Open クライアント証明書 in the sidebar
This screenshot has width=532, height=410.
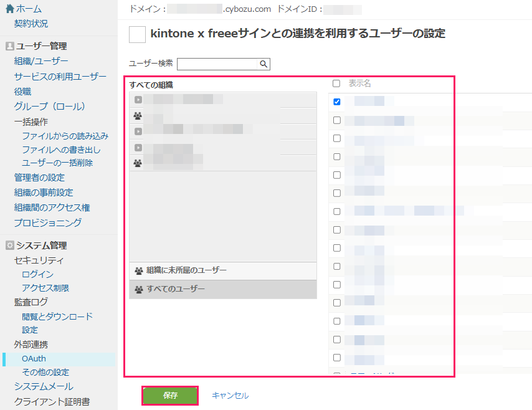[x=52, y=402]
